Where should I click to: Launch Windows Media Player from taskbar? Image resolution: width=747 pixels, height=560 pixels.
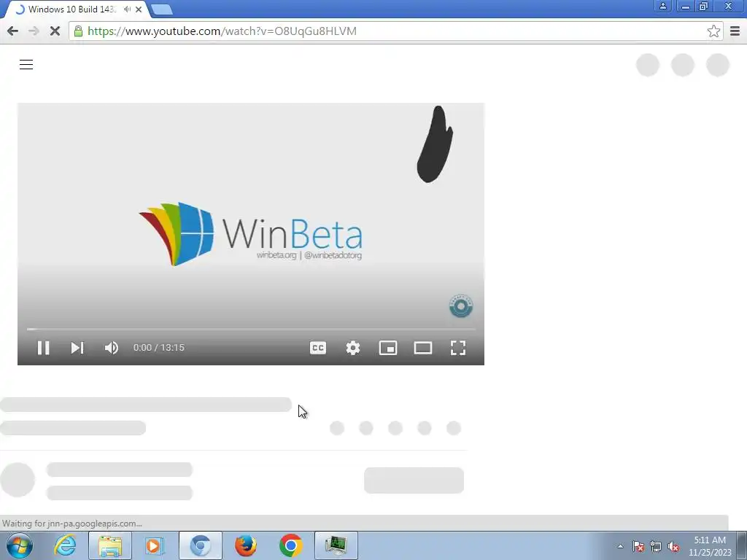click(x=153, y=545)
